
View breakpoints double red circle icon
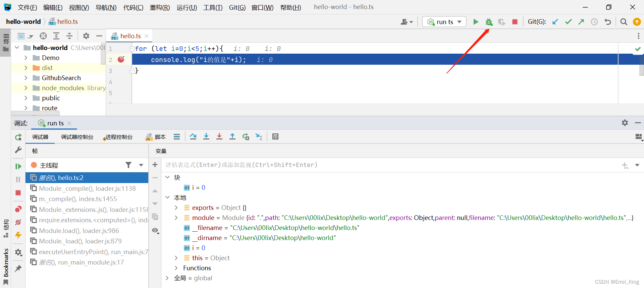tap(18, 209)
